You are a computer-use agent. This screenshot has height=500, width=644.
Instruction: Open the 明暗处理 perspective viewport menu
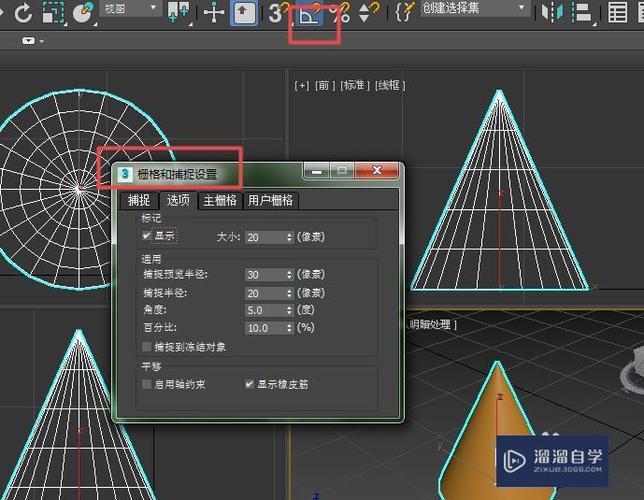point(432,325)
